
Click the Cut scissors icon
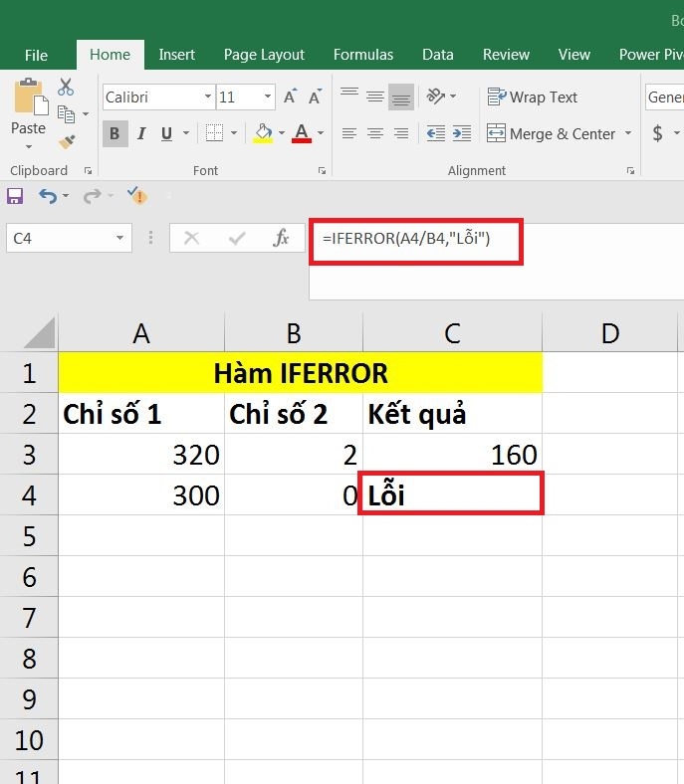[x=66, y=87]
